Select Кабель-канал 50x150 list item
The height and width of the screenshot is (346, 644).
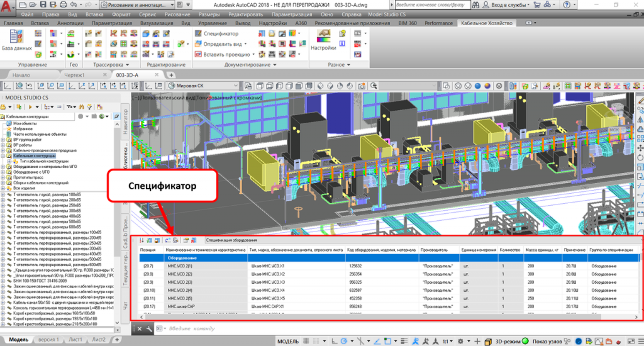(x=64, y=302)
